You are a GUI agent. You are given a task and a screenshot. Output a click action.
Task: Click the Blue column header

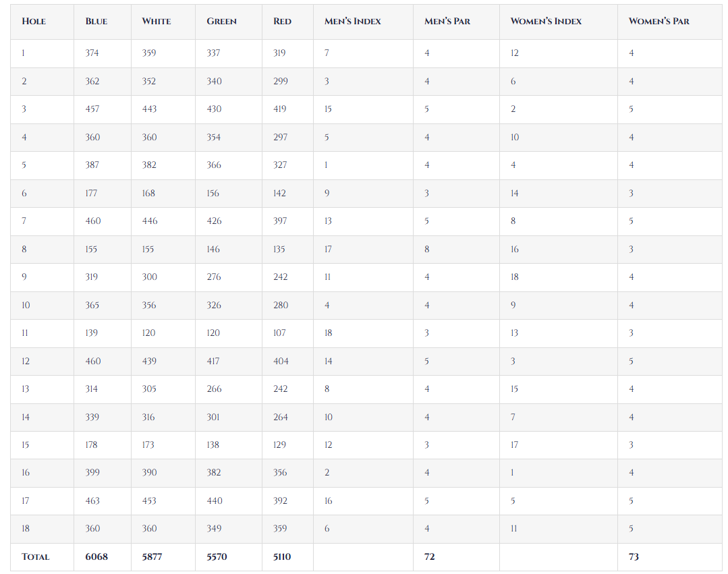(x=96, y=22)
